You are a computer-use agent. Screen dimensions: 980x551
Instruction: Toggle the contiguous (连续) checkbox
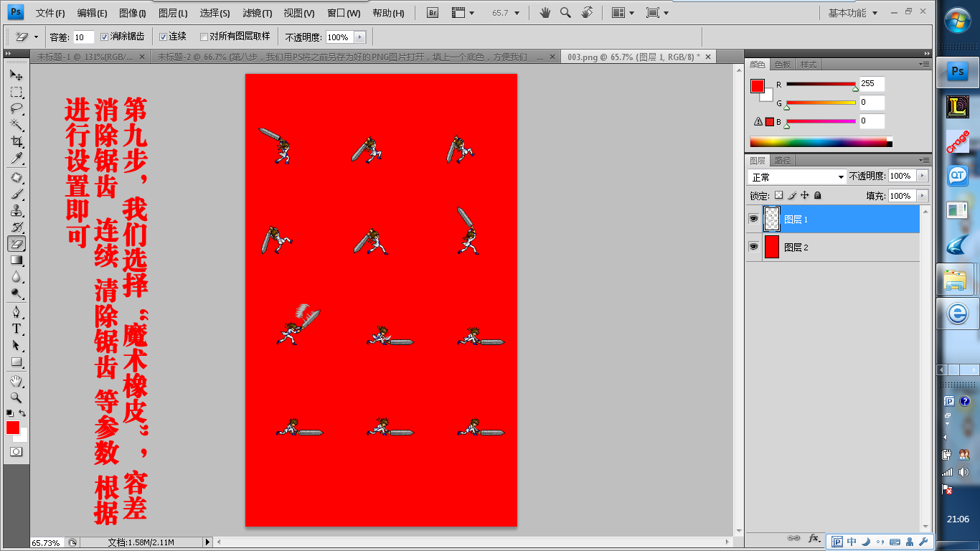(163, 37)
